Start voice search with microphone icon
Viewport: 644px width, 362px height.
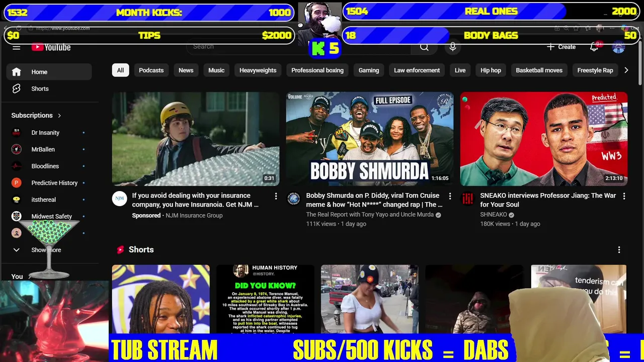coord(453,47)
